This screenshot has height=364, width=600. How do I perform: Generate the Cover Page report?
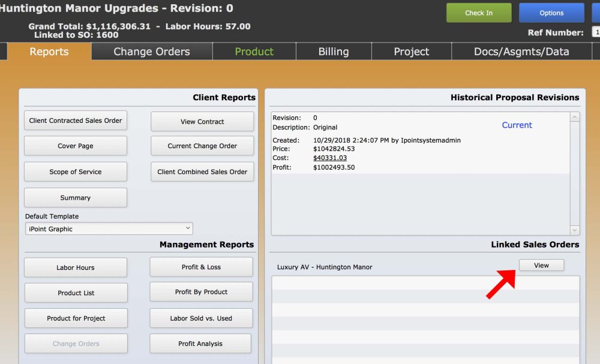[x=76, y=146]
